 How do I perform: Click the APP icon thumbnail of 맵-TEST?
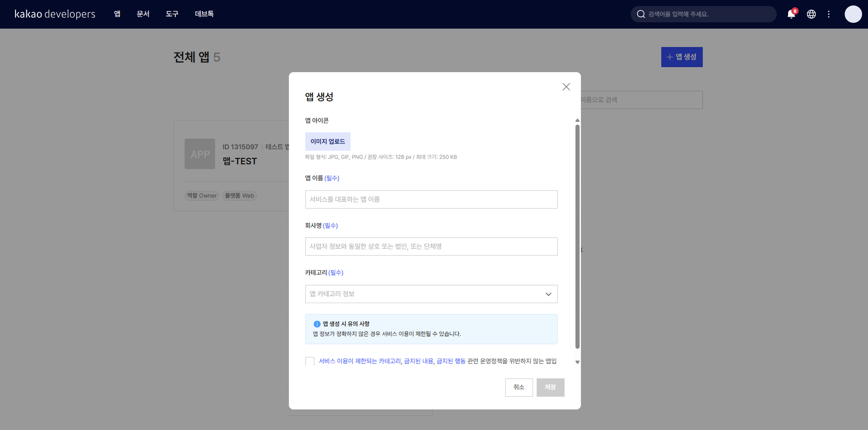(x=200, y=154)
